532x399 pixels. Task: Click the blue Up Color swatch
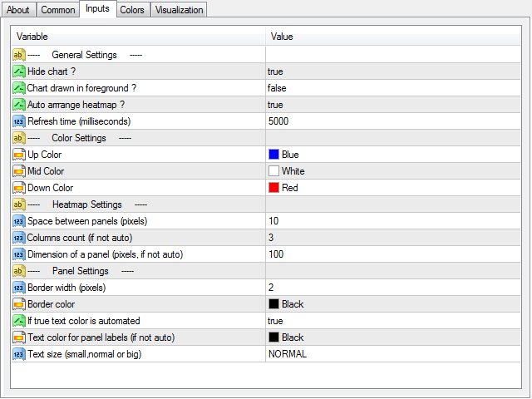[x=273, y=155]
